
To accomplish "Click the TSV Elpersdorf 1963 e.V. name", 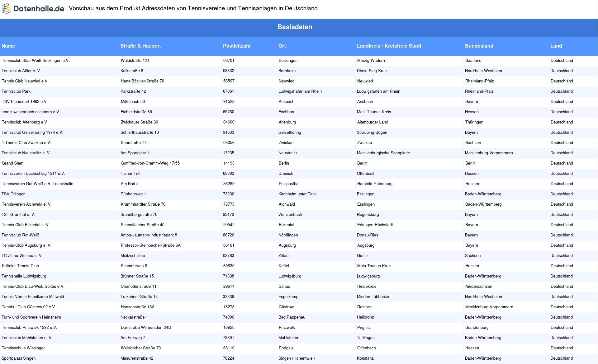I will point(25,102).
